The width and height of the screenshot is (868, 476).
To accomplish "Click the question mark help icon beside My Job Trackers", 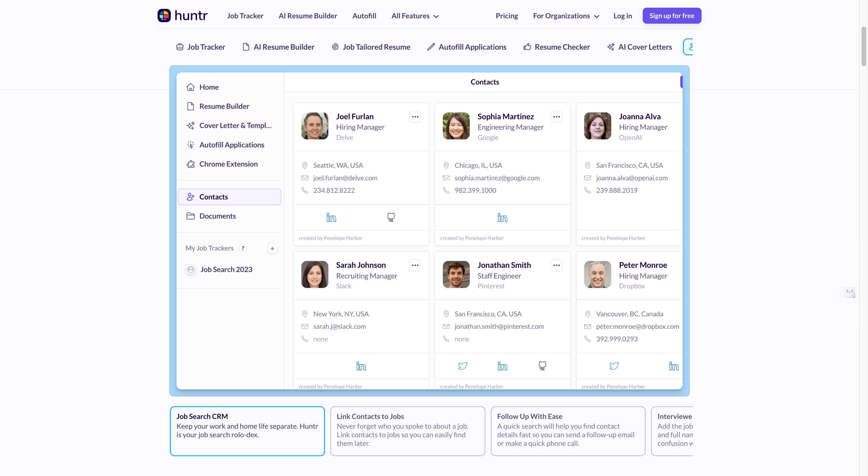I will pos(243,248).
